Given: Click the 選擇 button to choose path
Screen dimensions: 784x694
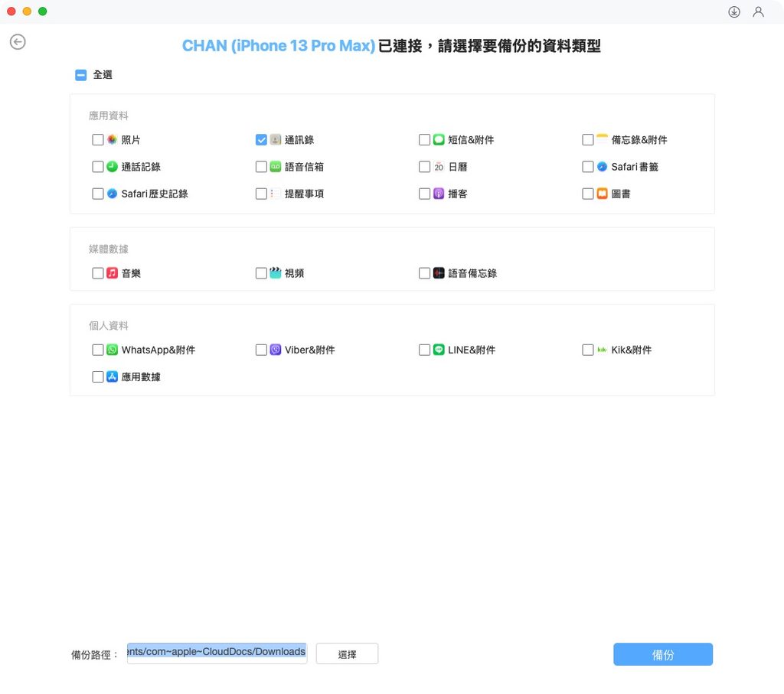Looking at the screenshot, I should tap(347, 654).
